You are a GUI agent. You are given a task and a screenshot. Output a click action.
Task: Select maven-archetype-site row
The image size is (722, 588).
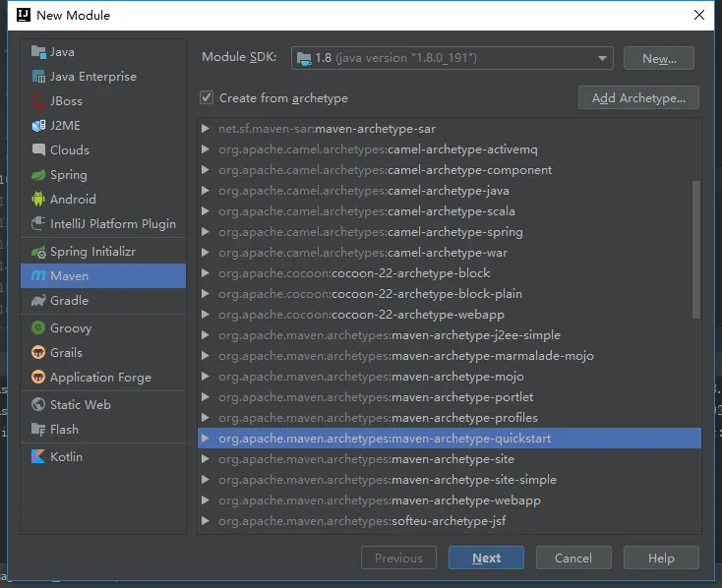[450, 459]
